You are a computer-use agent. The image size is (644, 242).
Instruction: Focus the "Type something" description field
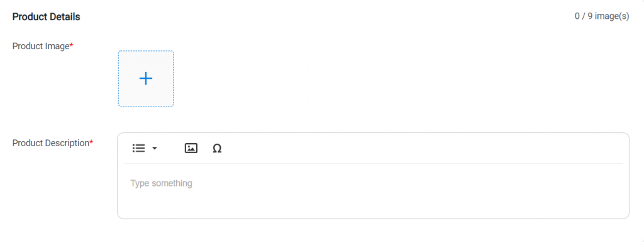point(373,189)
